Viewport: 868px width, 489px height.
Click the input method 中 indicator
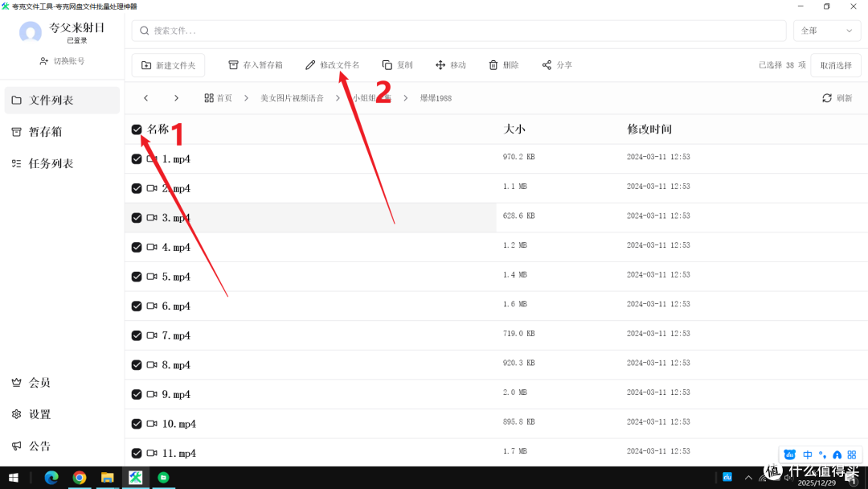[x=808, y=454]
